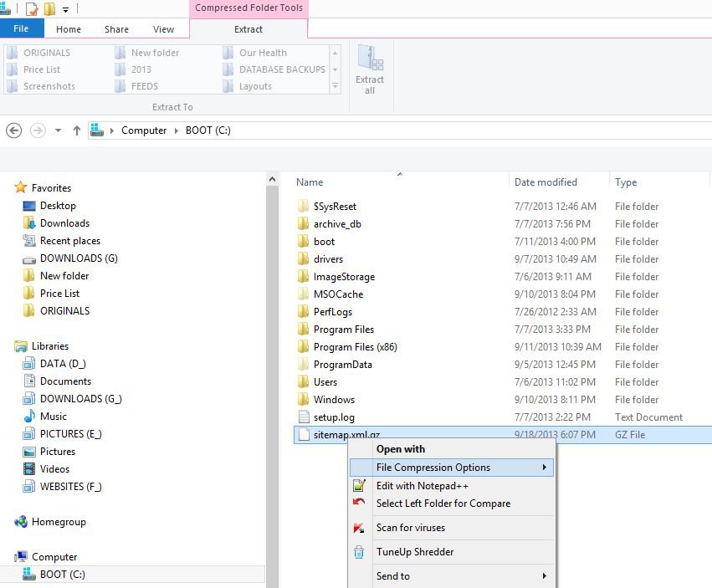Click the Notepad++ icon in context menu
The height and width of the screenshot is (588, 712).
click(359, 486)
